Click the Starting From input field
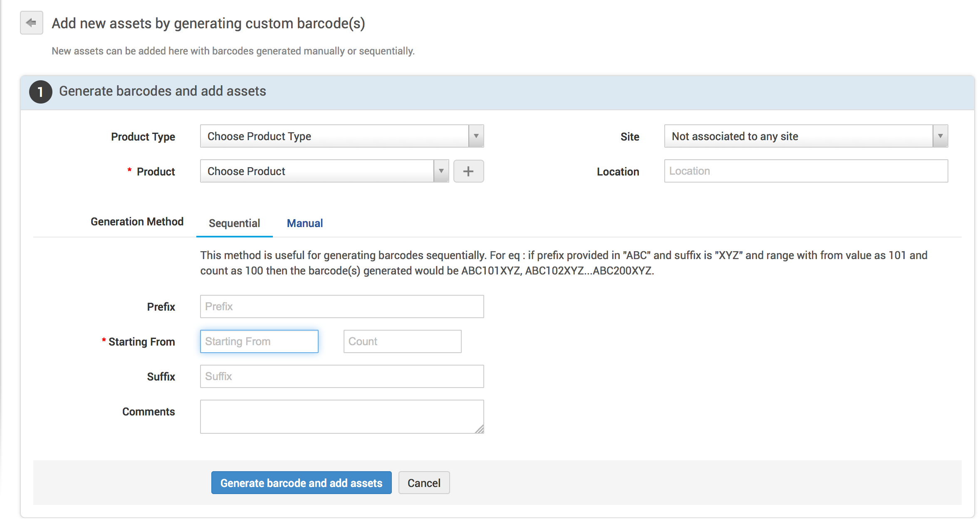 (x=259, y=342)
